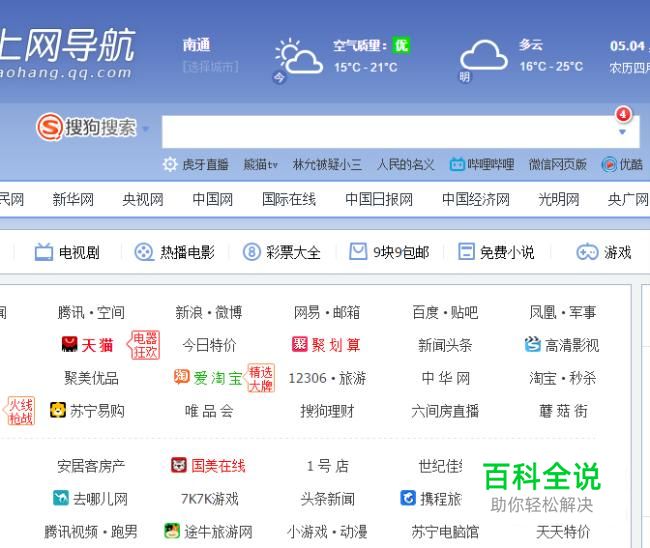
Task: Open the 熊猫tv hot link
Action: (260, 165)
